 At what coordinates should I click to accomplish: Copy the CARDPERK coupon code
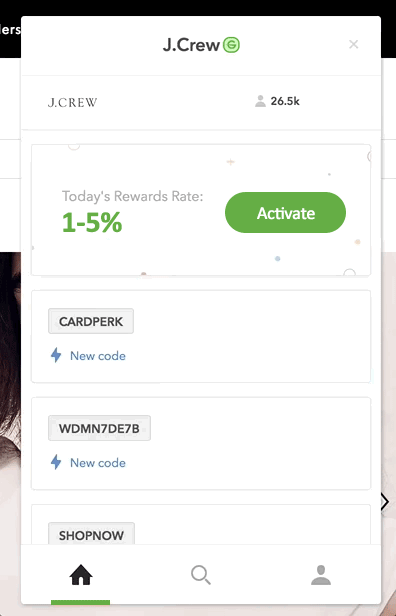(91, 321)
